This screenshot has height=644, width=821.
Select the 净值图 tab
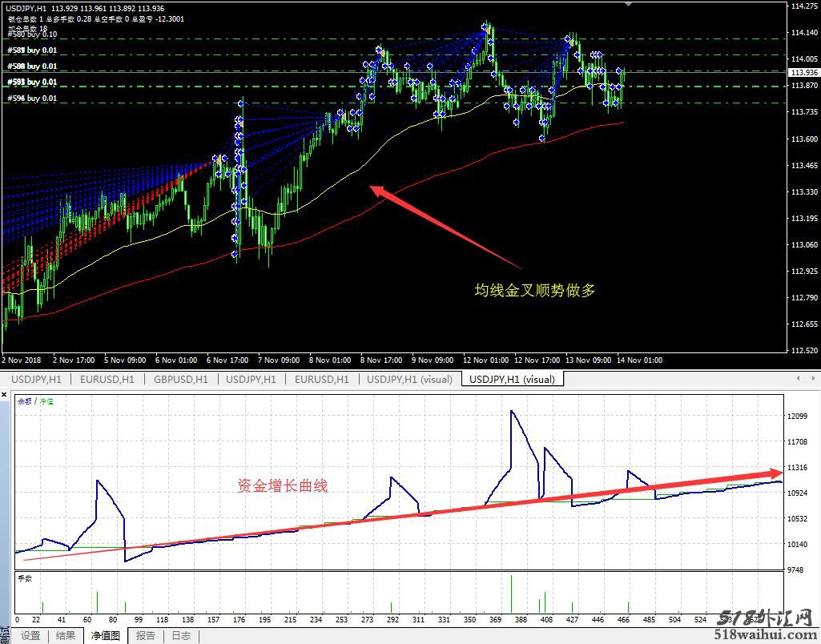[x=105, y=636]
